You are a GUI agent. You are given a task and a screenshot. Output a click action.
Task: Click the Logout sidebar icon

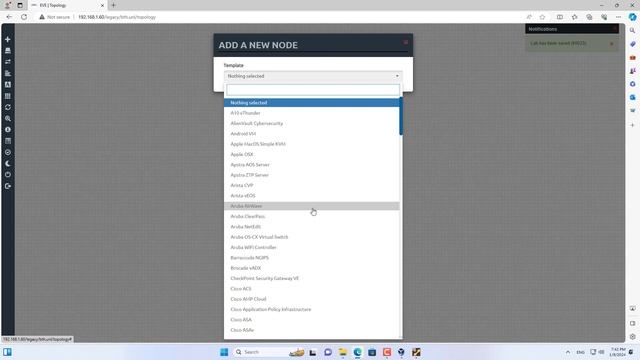click(8, 186)
